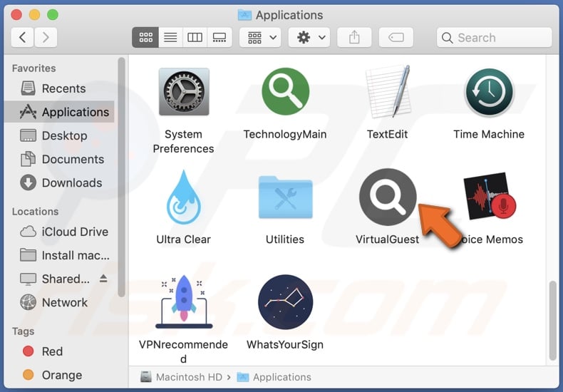Click the Time Machine name label
Screen dimensions: 563x392
click(489, 134)
